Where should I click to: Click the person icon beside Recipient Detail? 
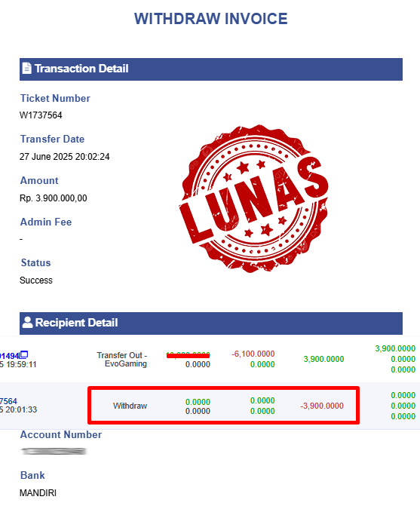coord(28,322)
